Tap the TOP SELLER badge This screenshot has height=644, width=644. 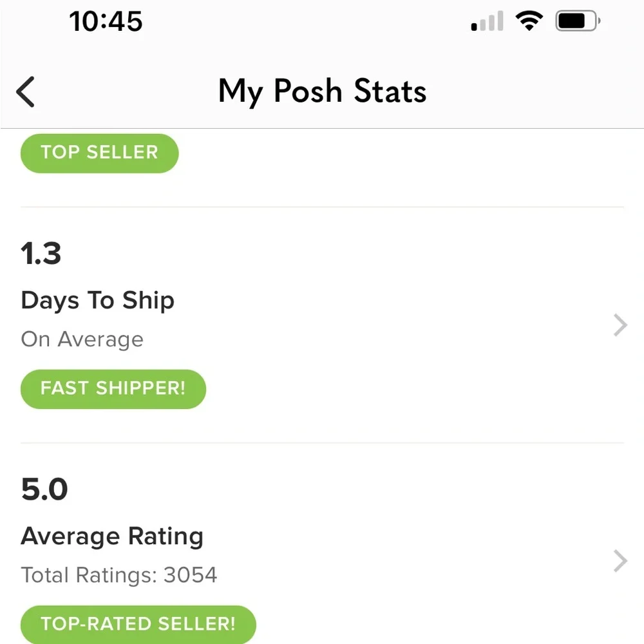pyautogui.click(x=99, y=153)
